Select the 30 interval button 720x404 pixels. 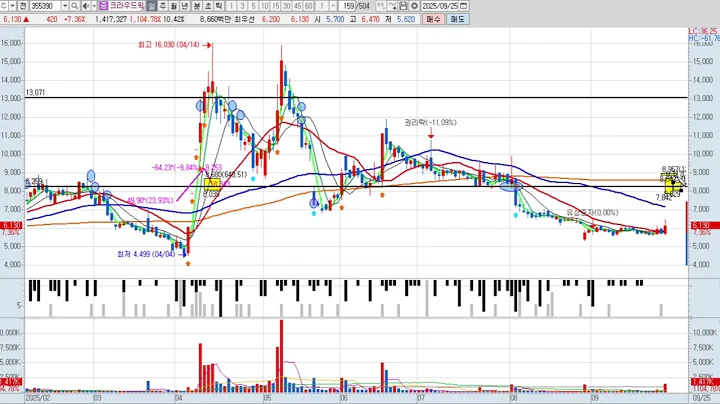coord(287,6)
